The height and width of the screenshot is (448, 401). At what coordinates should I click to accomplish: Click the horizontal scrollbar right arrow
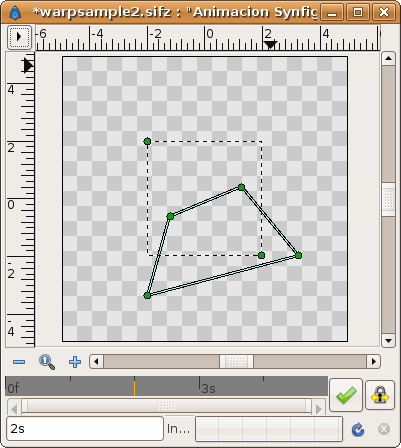tap(374, 362)
